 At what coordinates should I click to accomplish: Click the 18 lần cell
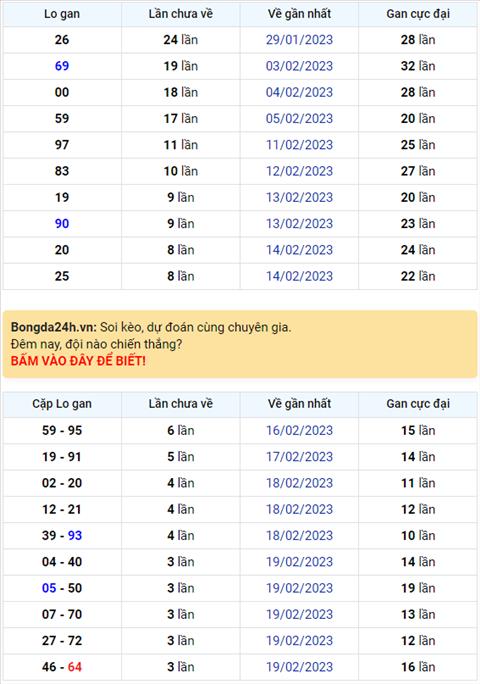(181, 92)
